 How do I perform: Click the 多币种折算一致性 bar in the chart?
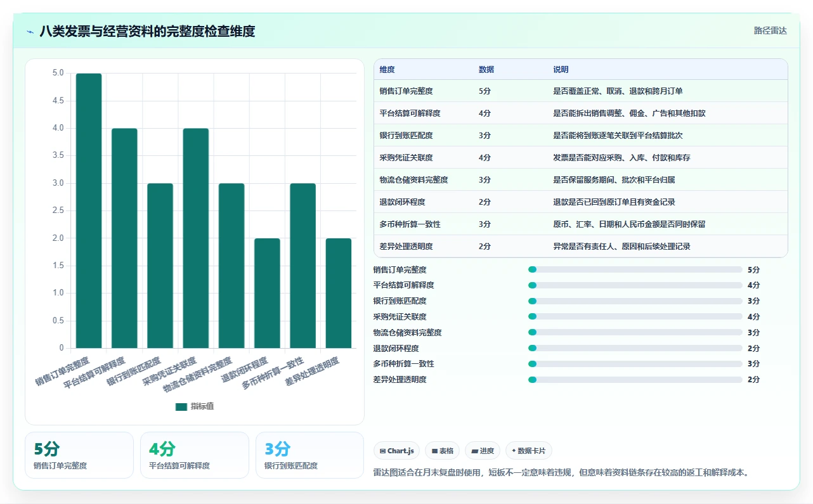tap(302, 266)
